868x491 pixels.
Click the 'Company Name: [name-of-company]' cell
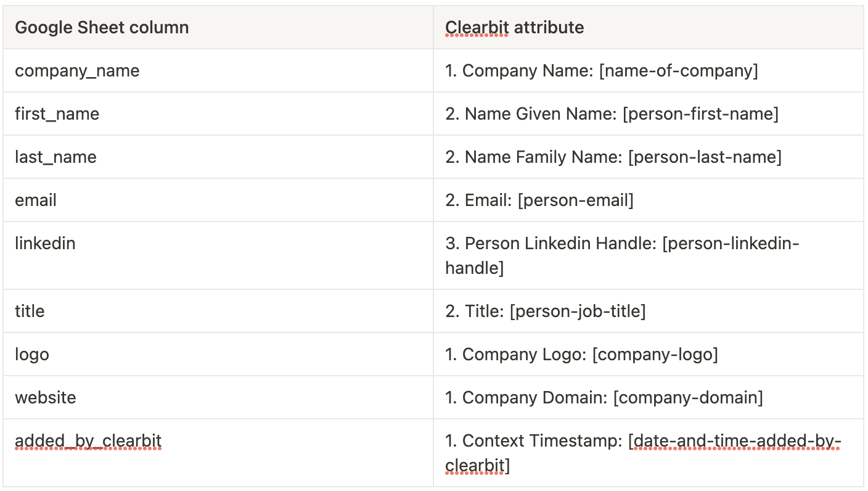pyautogui.click(x=648, y=71)
